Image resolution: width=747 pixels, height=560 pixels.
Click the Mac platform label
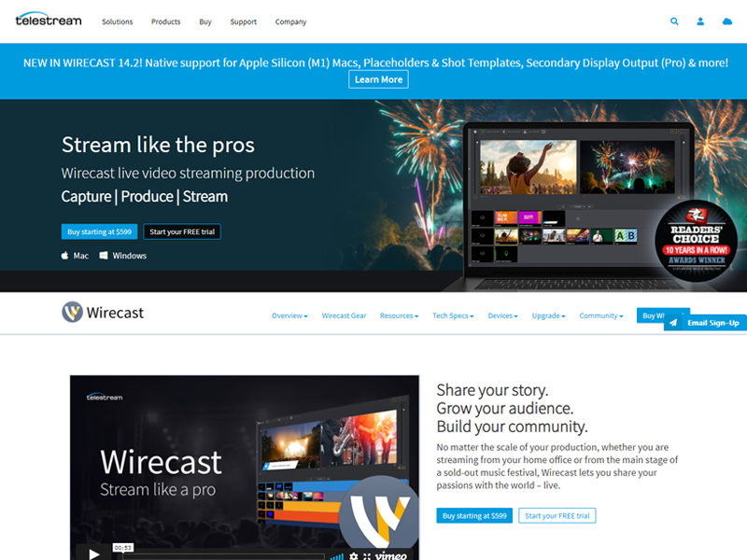(81, 256)
